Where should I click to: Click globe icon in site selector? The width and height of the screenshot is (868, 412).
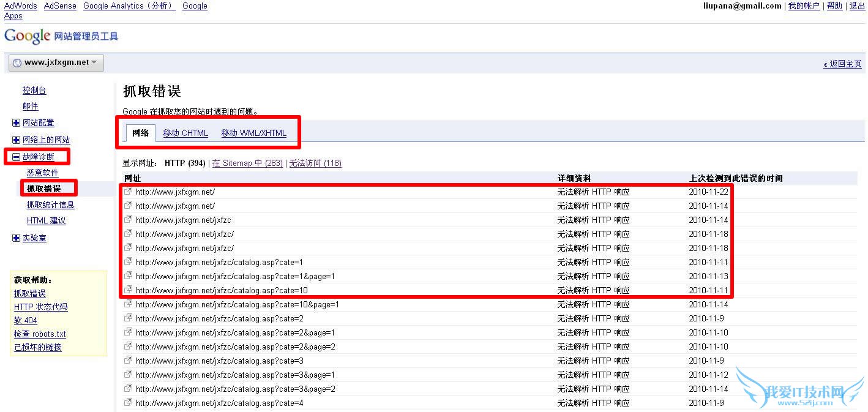click(17, 62)
